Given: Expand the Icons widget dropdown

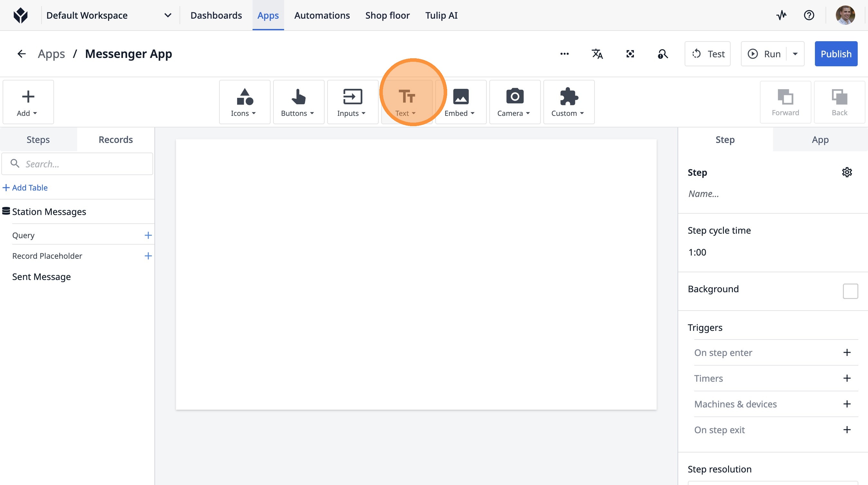Looking at the screenshot, I should [244, 102].
